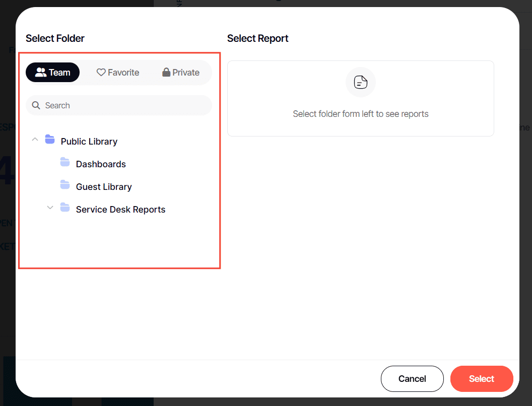Click the Service Desk Reports folder icon
This screenshot has height=406, width=532.
[x=65, y=208]
